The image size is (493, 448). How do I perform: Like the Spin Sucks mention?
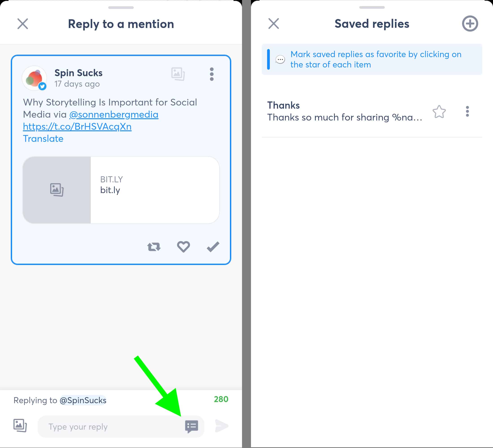[183, 247]
